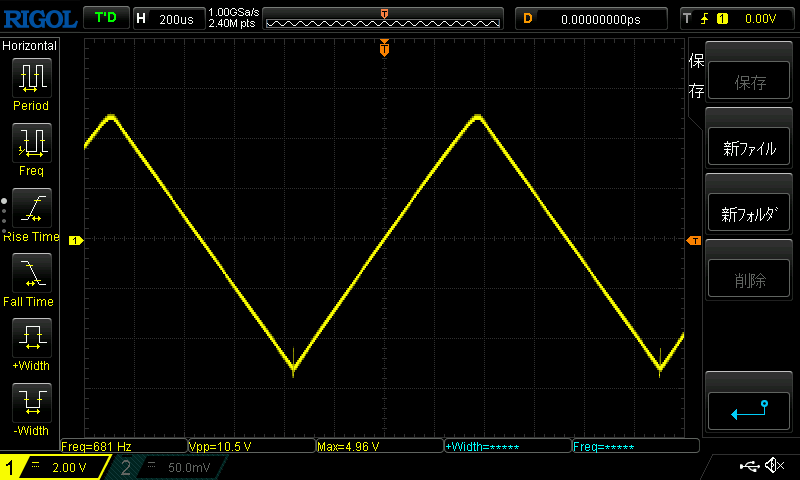Screen dimensions: 800x480
Task: Select channel 2 tab with 50.0mV
Action: coord(168,467)
